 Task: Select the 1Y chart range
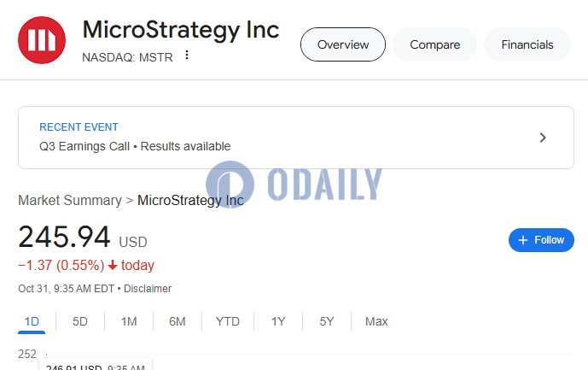278,321
